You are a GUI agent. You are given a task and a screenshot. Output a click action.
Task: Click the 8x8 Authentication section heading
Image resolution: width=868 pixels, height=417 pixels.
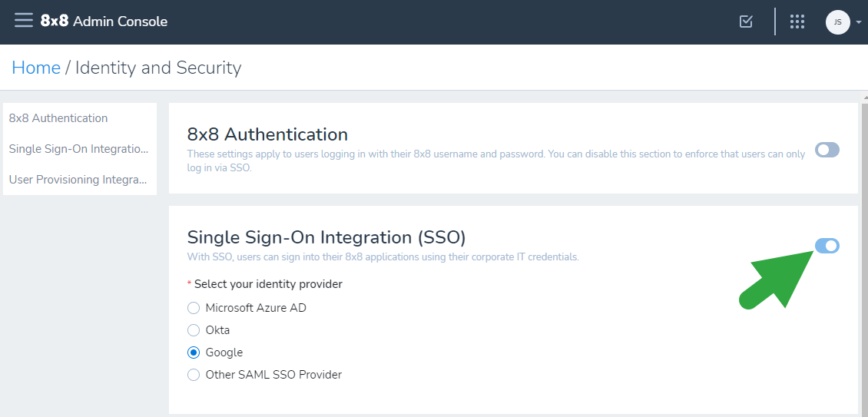coord(267,134)
